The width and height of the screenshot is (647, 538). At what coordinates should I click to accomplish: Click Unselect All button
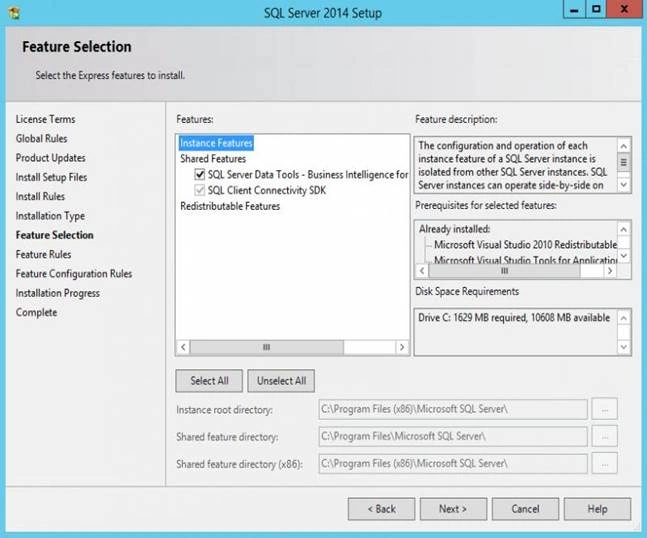(281, 381)
